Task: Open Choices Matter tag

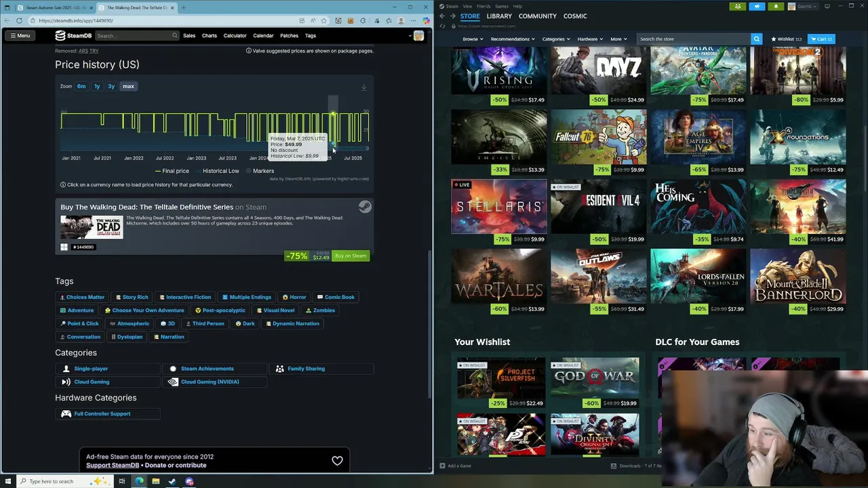Action: (x=82, y=297)
